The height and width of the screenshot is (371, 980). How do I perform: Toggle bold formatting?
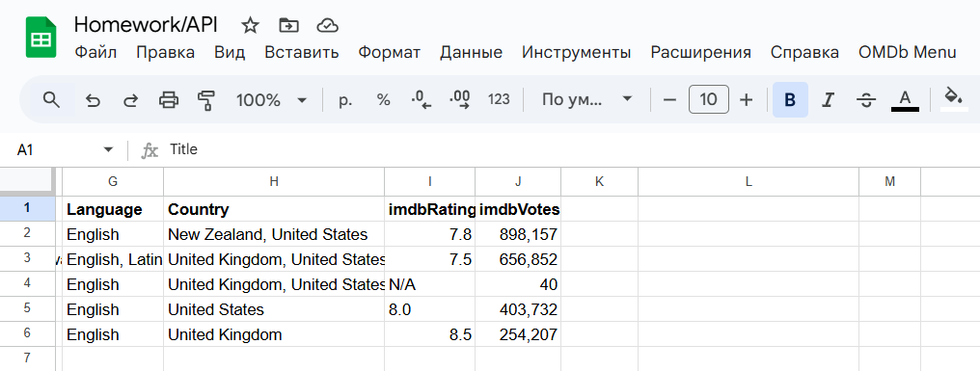790,100
